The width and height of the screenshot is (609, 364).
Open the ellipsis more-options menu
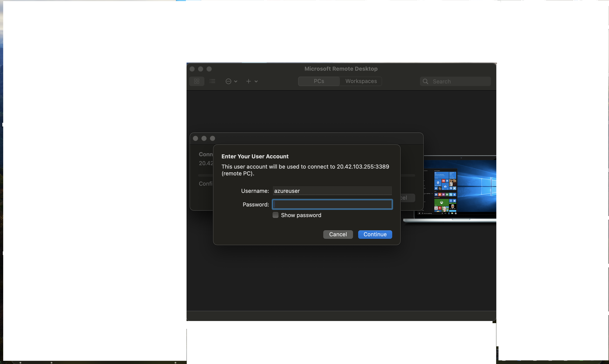(x=228, y=81)
